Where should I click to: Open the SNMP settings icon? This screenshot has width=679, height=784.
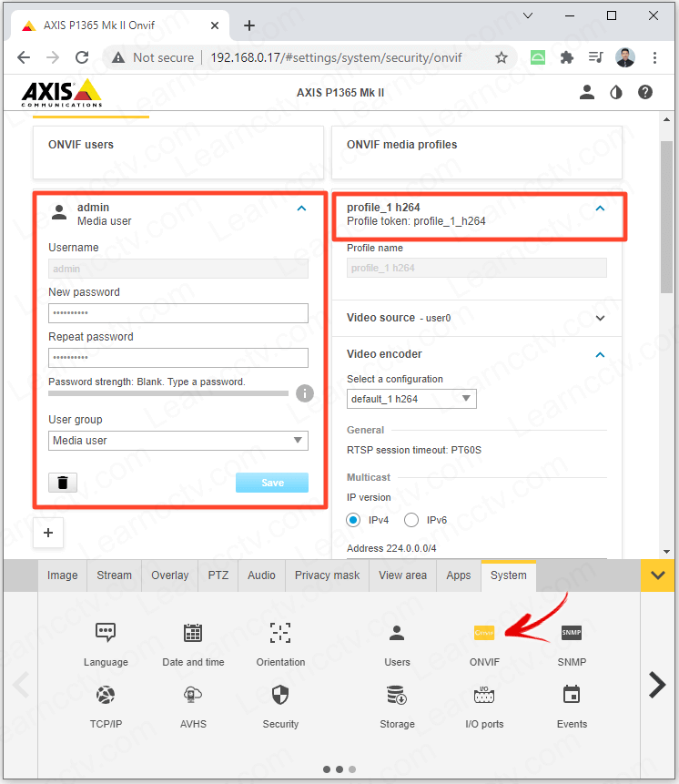572,634
